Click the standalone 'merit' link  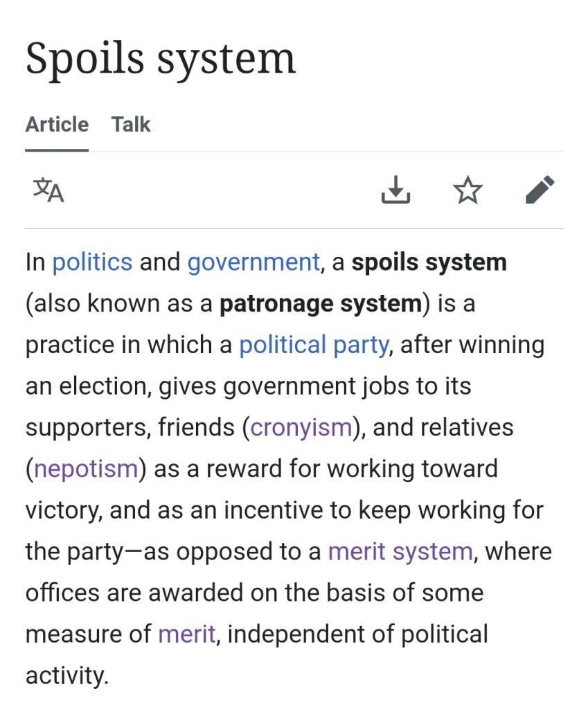pyautogui.click(x=187, y=634)
